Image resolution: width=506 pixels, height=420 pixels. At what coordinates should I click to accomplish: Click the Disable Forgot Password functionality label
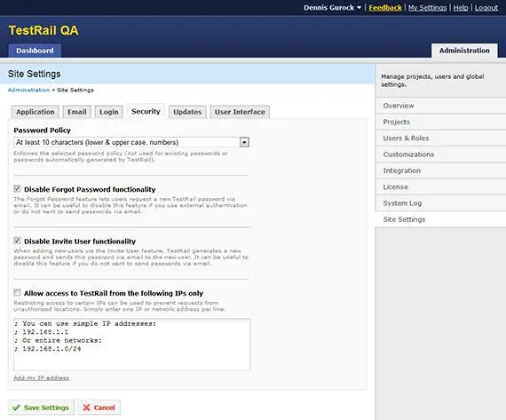90,189
